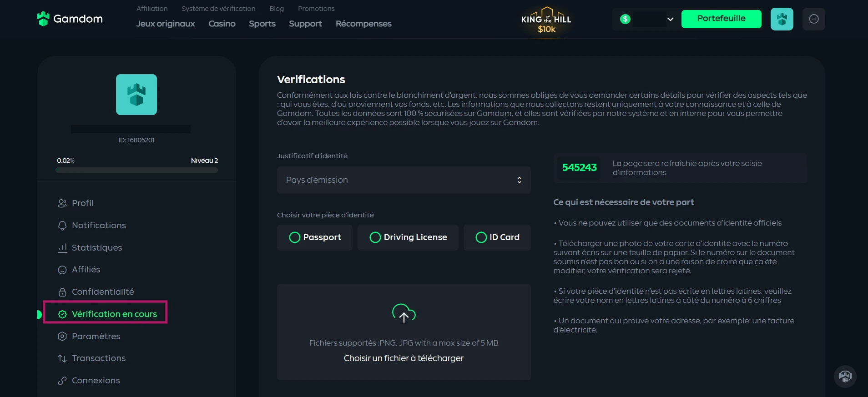
Task: Open the user avatar menu in header
Action: [x=782, y=19]
